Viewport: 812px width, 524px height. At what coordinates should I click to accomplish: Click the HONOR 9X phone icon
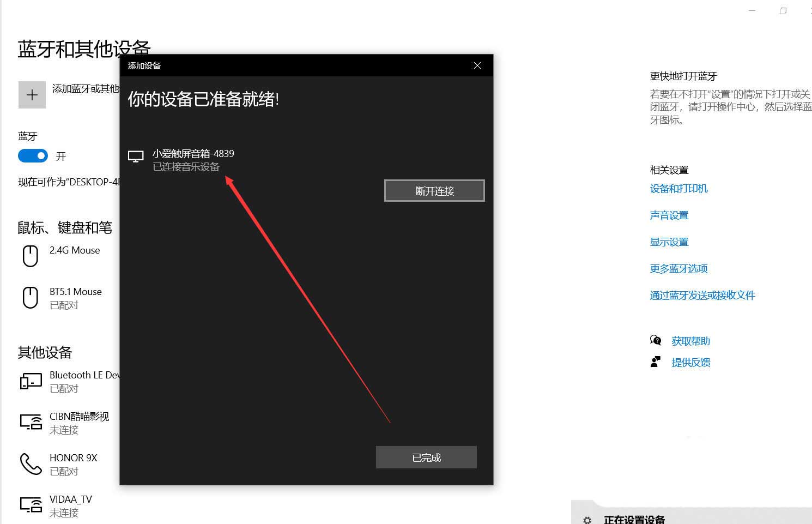(x=30, y=463)
